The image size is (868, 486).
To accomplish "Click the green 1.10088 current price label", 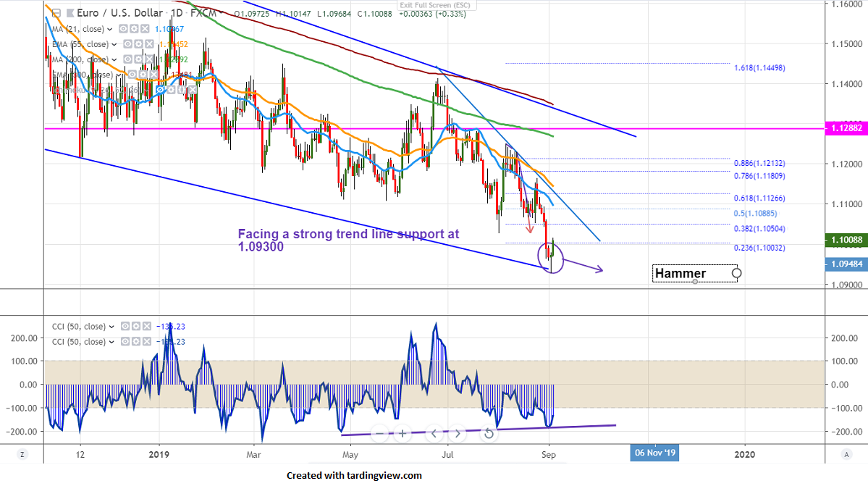I will point(846,240).
